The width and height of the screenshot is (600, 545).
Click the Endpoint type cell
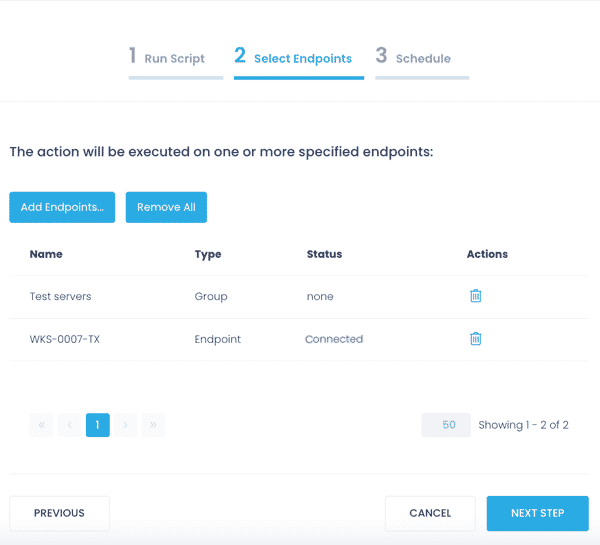218,339
